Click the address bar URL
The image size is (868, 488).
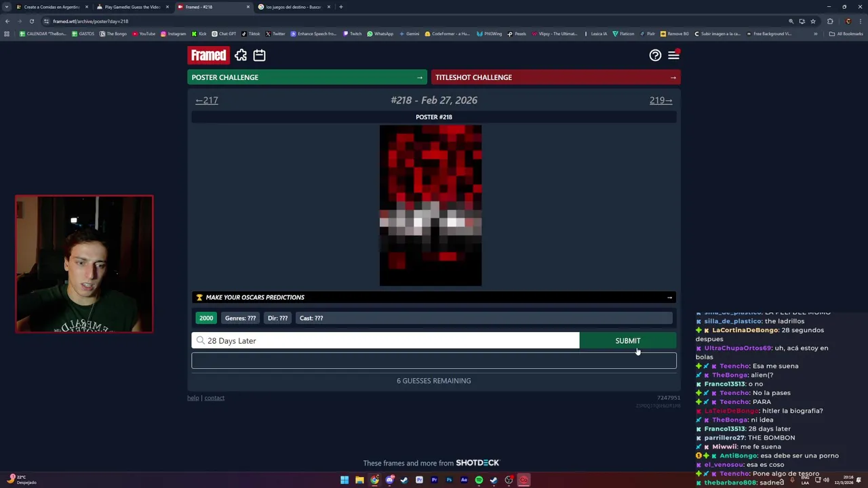[91, 21]
